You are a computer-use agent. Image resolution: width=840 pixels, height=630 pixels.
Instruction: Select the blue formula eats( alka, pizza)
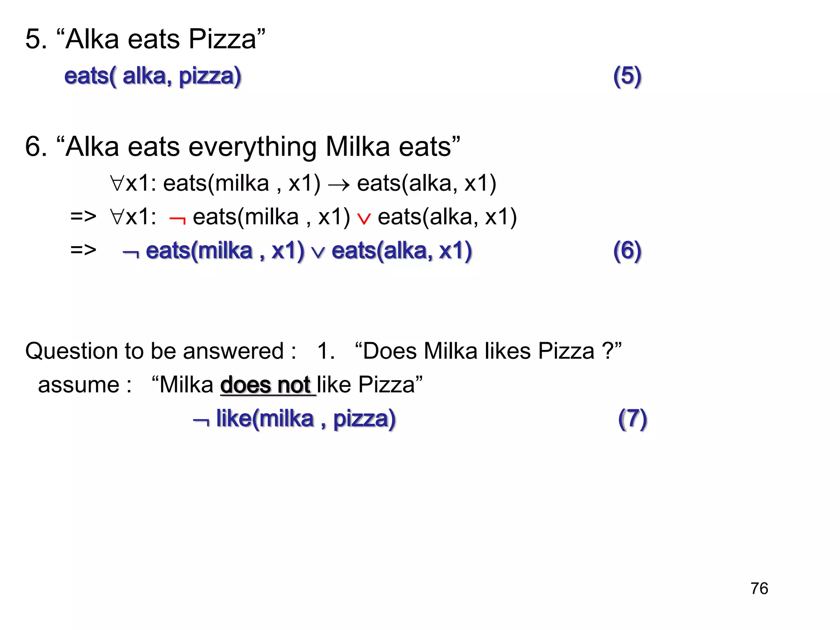click(153, 76)
